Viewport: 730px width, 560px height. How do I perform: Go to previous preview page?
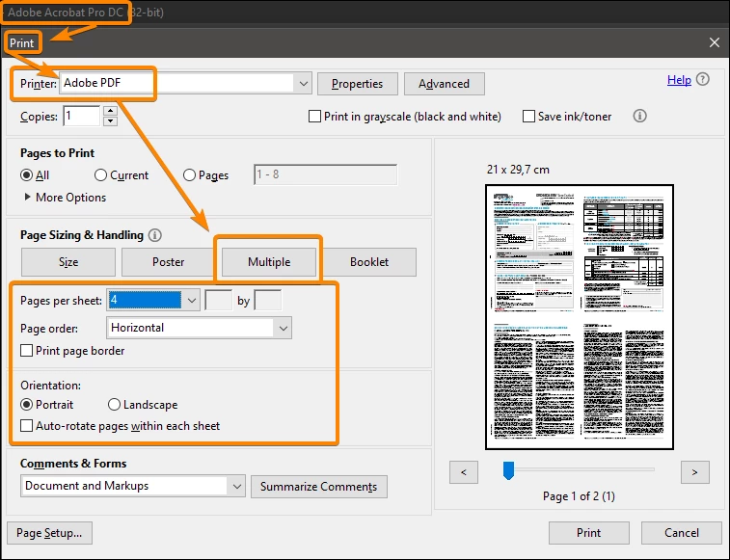pos(464,472)
